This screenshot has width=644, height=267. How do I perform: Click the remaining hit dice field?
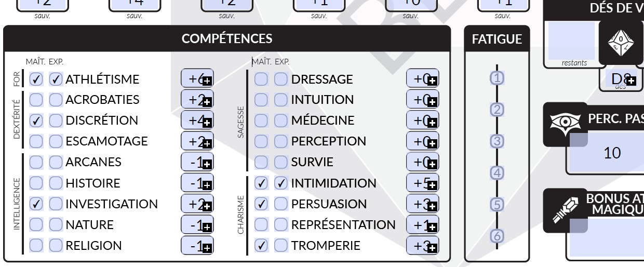(571, 42)
